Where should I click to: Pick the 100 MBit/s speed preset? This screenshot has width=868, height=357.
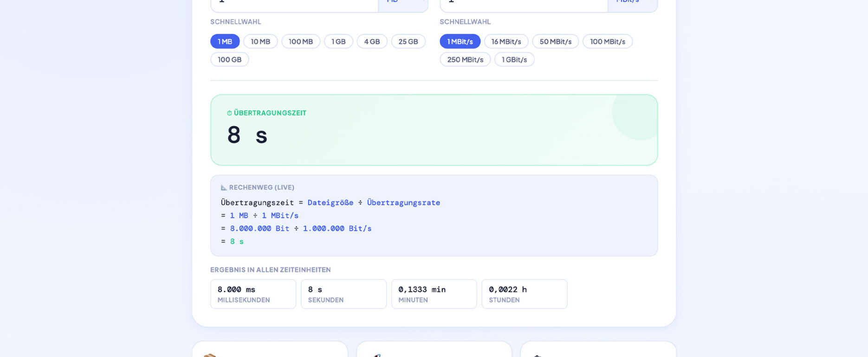click(x=607, y=42)
